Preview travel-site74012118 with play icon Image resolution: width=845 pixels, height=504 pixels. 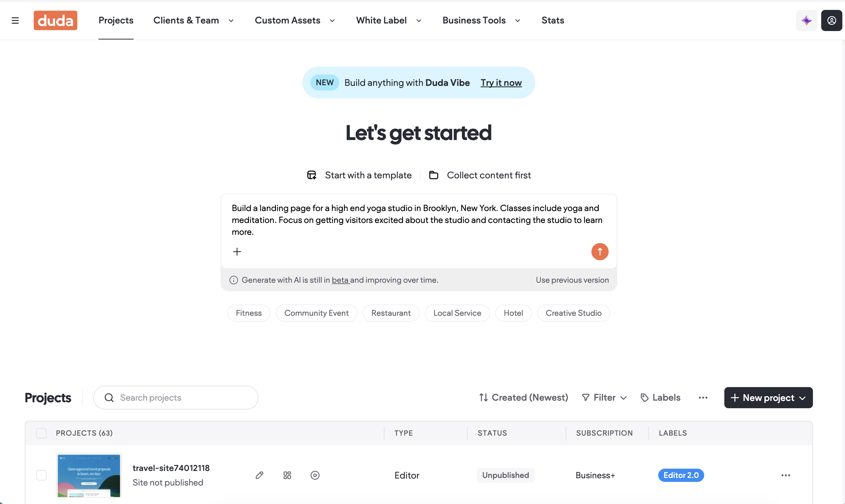(x=315, y=475)
